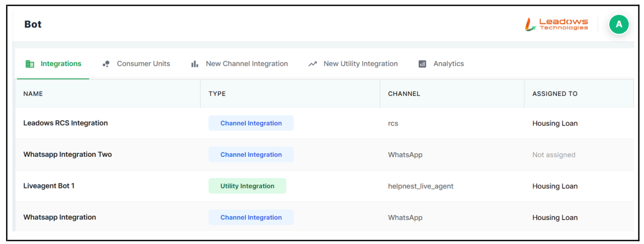Screen dimensions: 644x244
Task: Click the Consumer Units dots icon
Action: pyautogui.click(x=106, y=64)
